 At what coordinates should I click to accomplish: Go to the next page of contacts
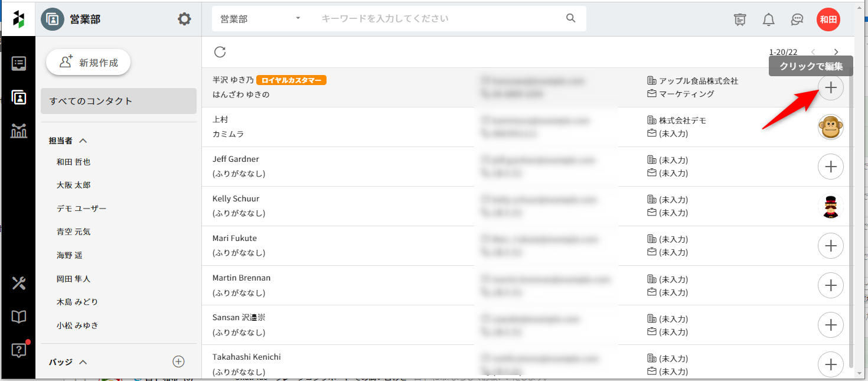point(836,53)
